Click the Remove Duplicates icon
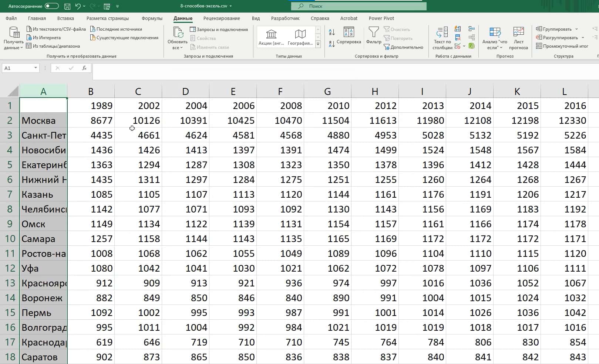599x364 pixels. (458, 38)
